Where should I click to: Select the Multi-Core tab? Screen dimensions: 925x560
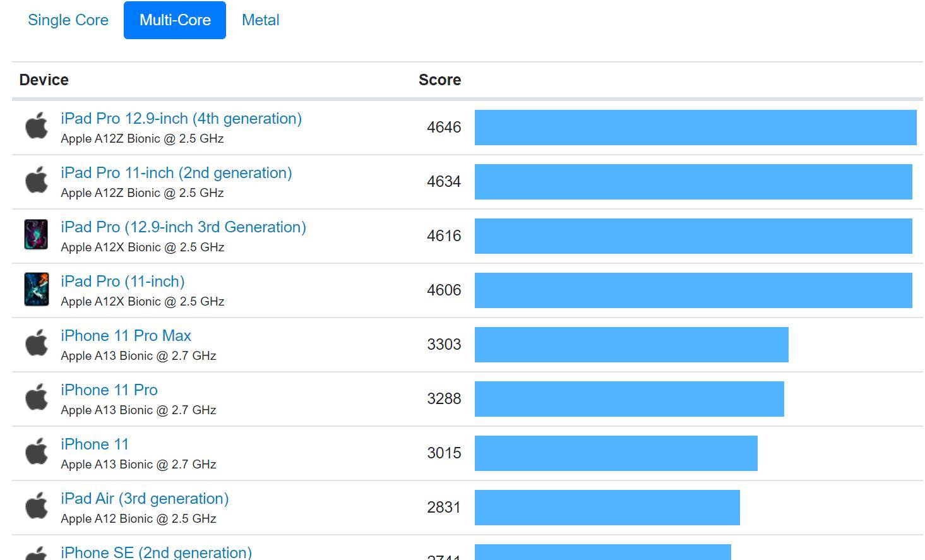pyautogui.click(x=175, y=20)
